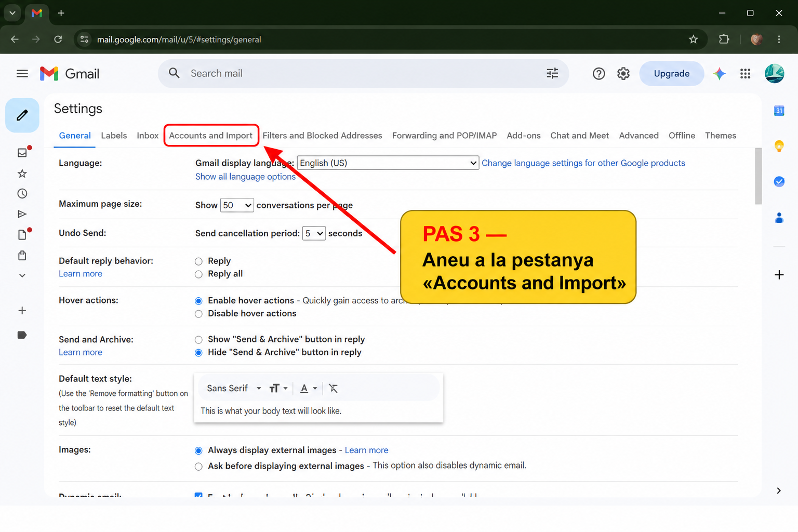This screenshot has height=532, width=798.
Task: Remove formatting in default text style
Action: (x=334, y=388)
